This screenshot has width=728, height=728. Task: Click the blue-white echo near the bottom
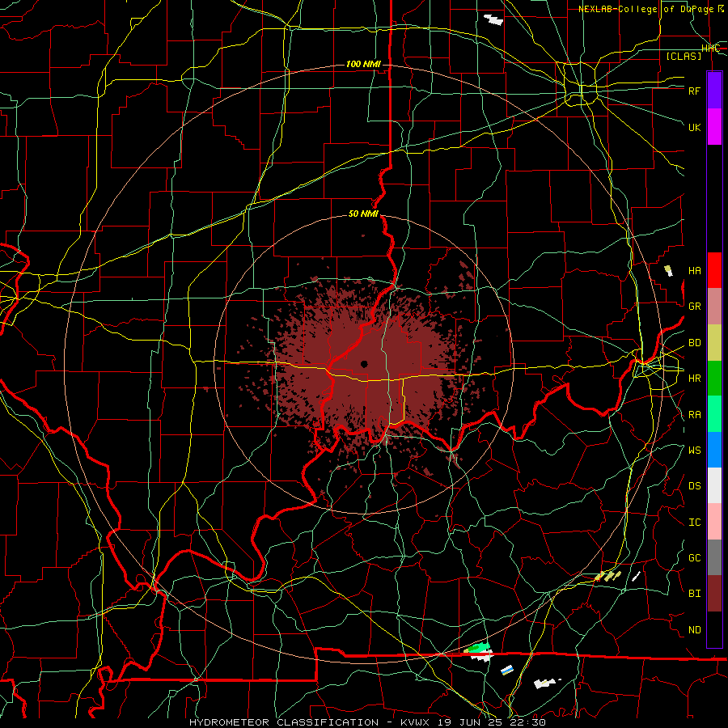pyautogui.click(x=507, y=670)
